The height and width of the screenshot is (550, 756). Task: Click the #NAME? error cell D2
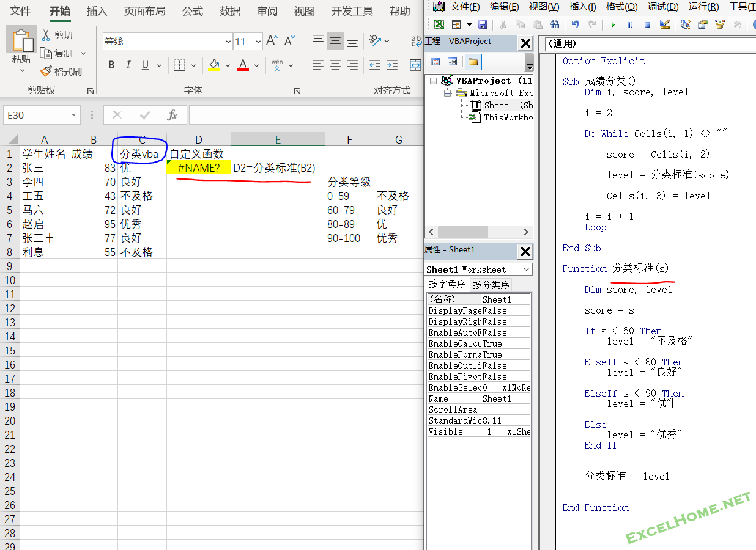pyautogui.click(x=199, y=167)
